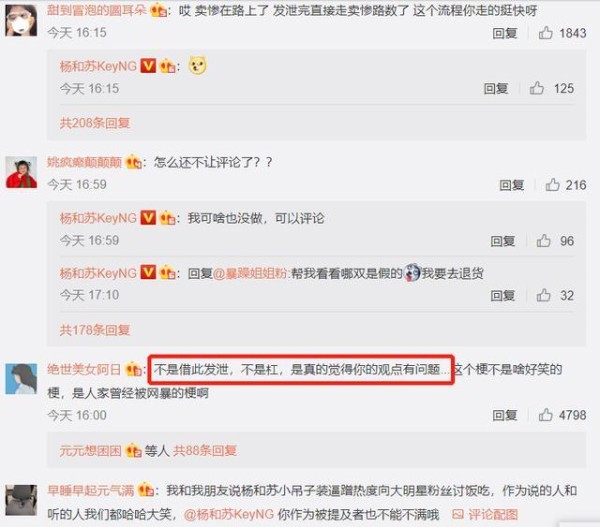Expand 共178条回复 thread

[x=95, y=330]
